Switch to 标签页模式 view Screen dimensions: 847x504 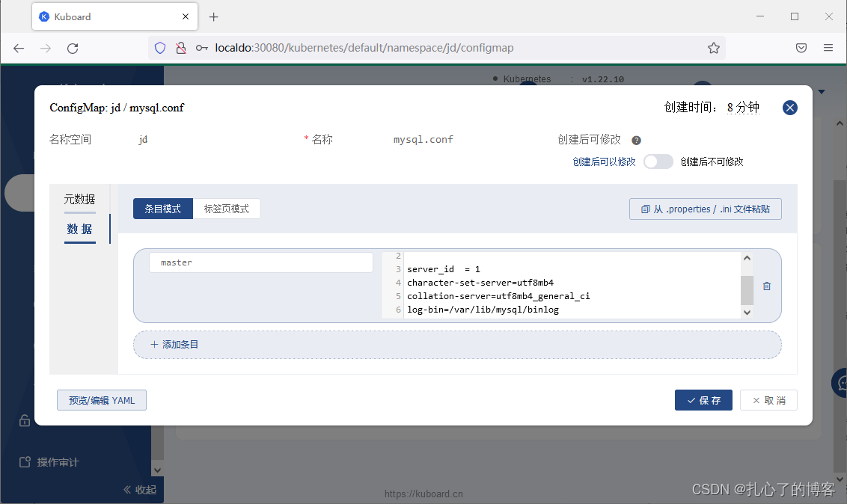(x=226, y=209)
